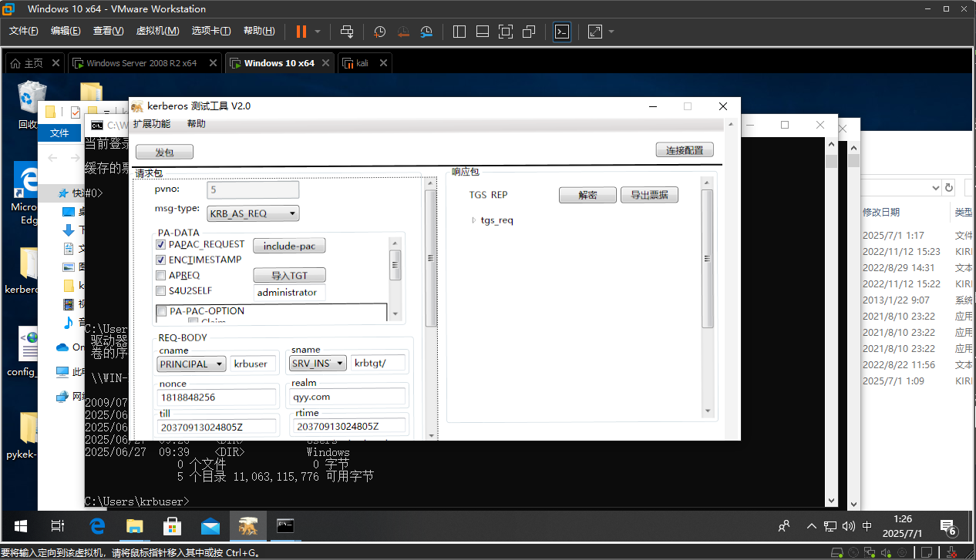Open People icon in the system tray
Viewport: 976px width, 560px height.
coord(784,527)
